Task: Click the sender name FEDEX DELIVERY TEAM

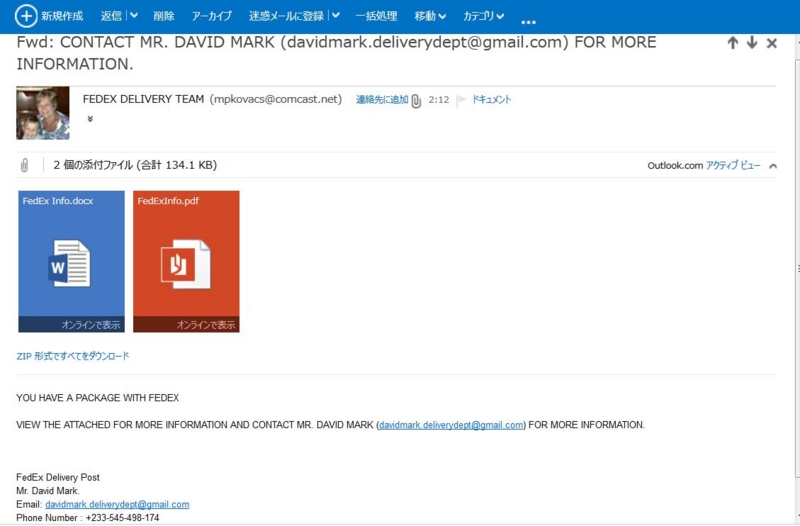Action: tap(143, 99)
